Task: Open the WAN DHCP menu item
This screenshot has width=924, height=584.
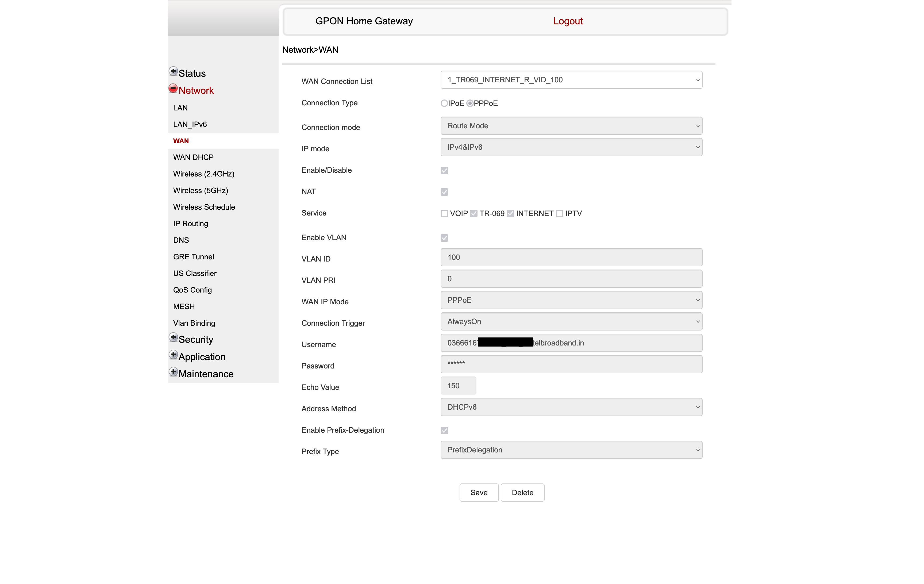Action: [x=193, y=157]
